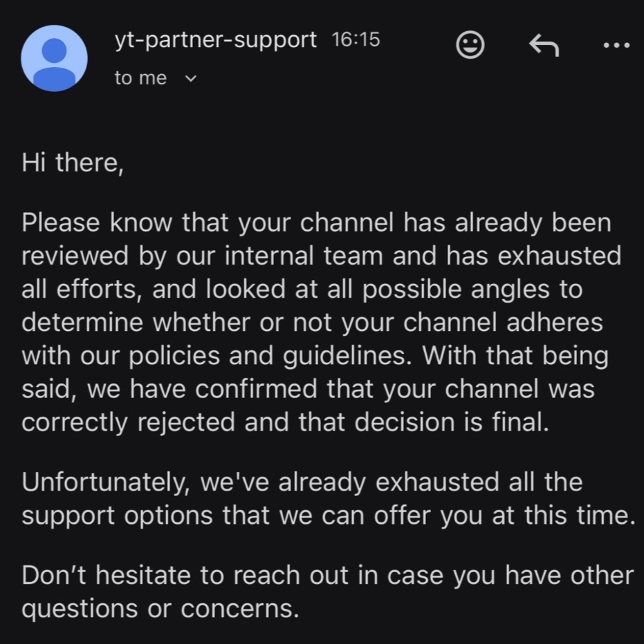Expand recipient details chevron beside 'to me'
Viewport: 644px width, 644px height.
[x=192, y=78]
